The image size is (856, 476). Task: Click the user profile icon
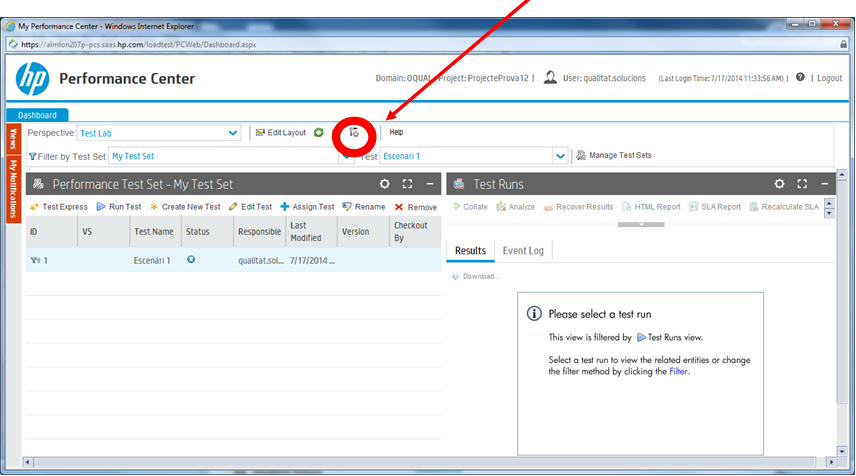(x=550, y=78)
